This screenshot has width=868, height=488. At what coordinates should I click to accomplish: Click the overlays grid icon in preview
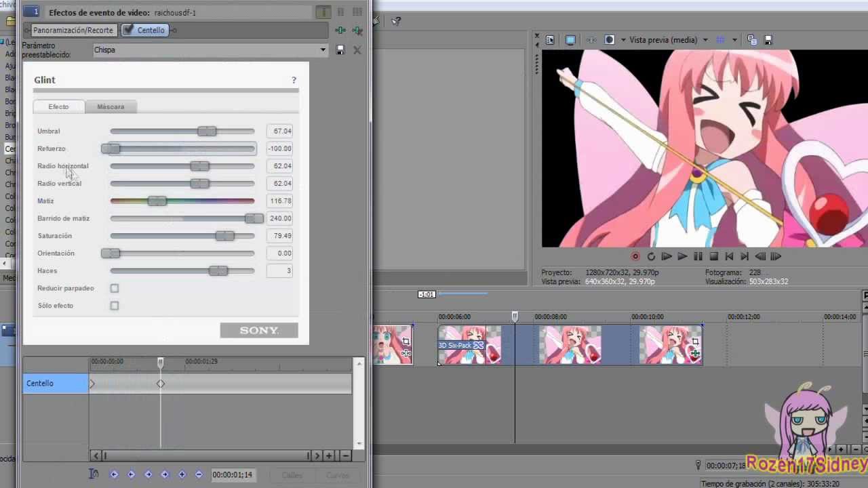[720, 40]
